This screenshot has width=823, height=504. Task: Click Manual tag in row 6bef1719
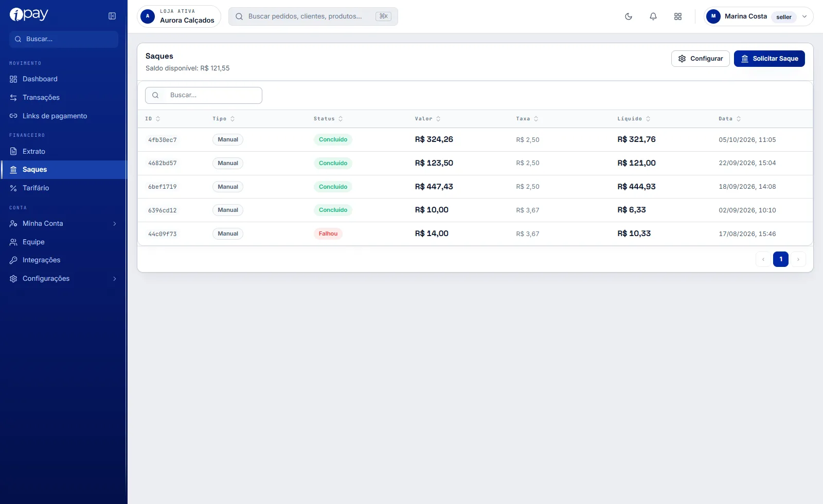[x=228, y=187]
